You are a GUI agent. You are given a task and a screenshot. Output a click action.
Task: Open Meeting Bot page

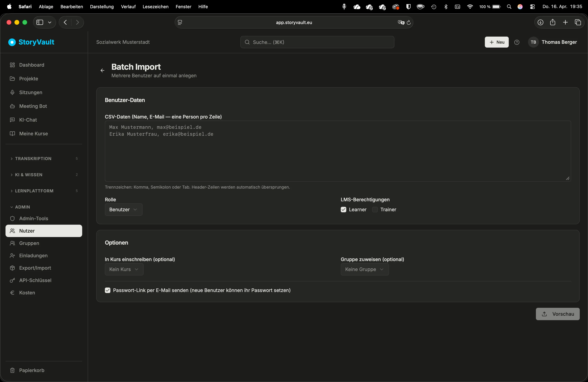[44, 106]
